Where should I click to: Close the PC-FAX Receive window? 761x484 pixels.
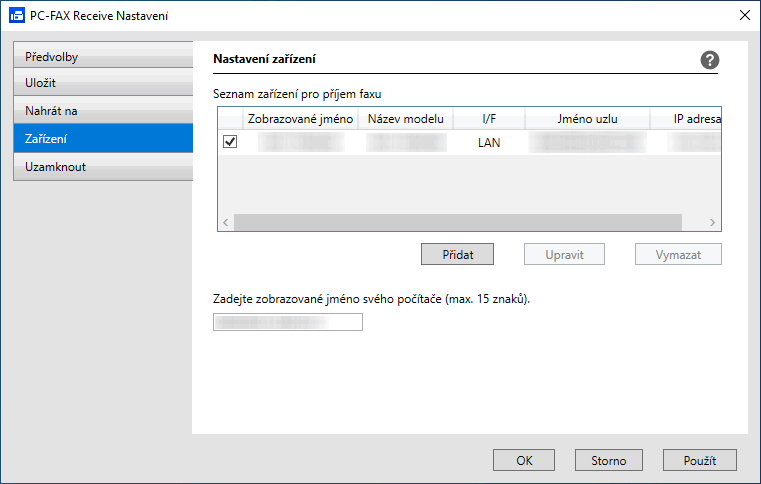point(744,15)
